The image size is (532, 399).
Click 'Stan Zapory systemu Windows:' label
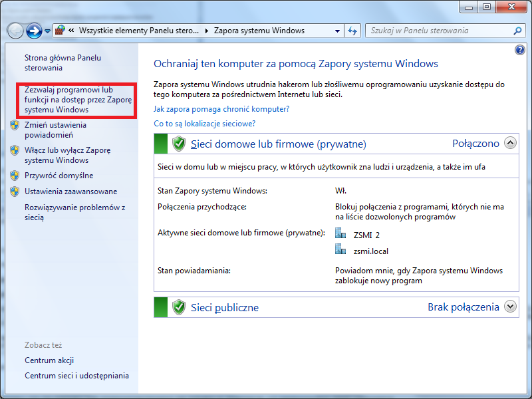(x=212, y=191)
